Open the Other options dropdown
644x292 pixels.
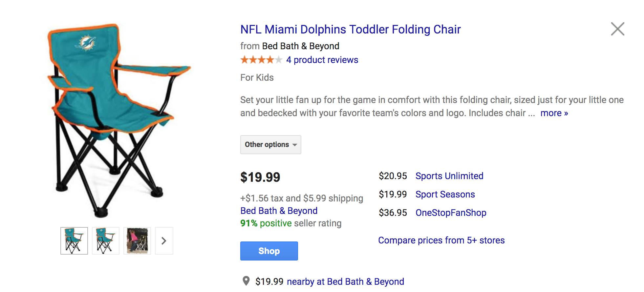(x=270, y=145)
